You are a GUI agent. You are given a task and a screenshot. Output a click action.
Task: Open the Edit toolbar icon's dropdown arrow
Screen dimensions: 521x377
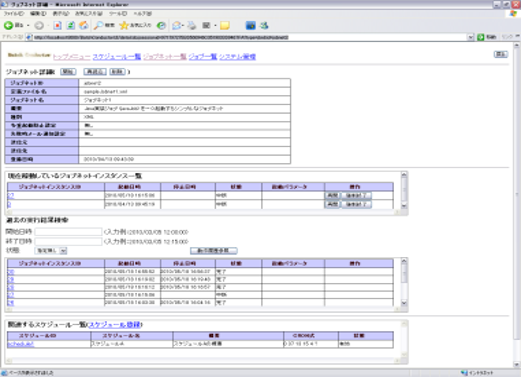click(215, 26)
